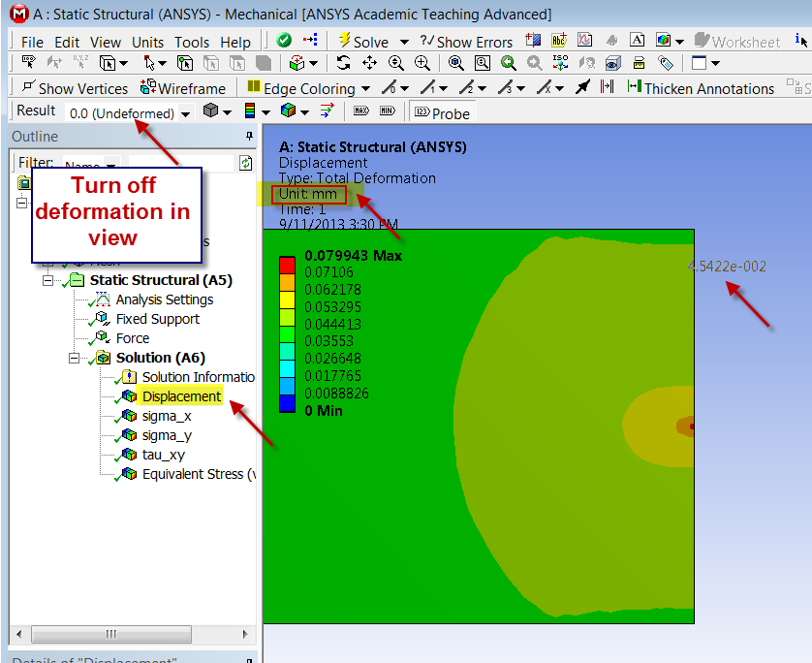Click the boxed magnifier zoom icon
The image size is (812, 663).
click(x=483, y=63)
